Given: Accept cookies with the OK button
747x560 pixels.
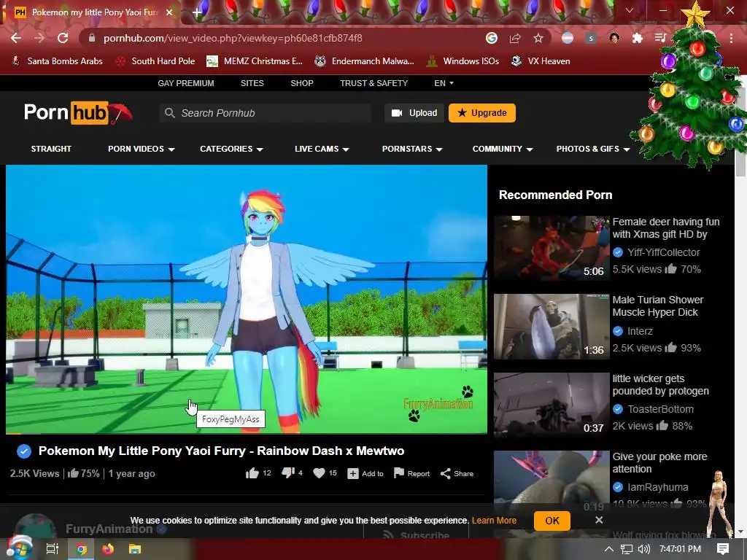Looking at the screenshot, I should click(x=552, y=521).
